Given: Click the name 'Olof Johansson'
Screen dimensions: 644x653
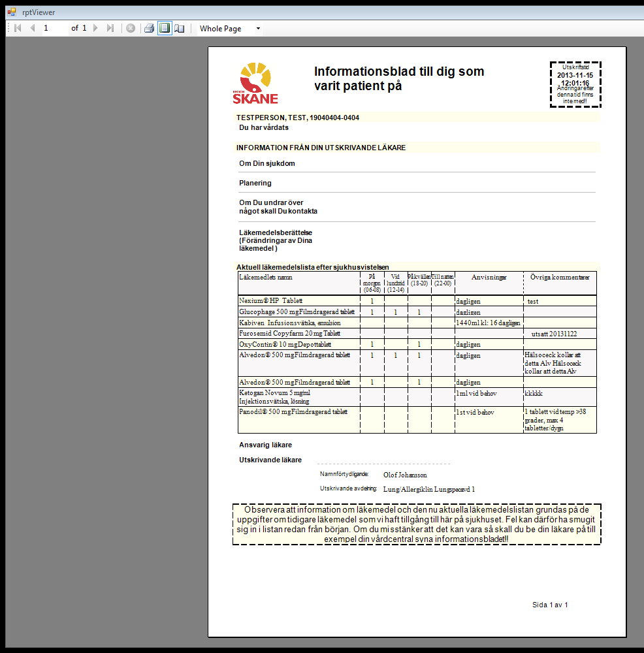Looking at the screenshot, I should tap(405, 475).
